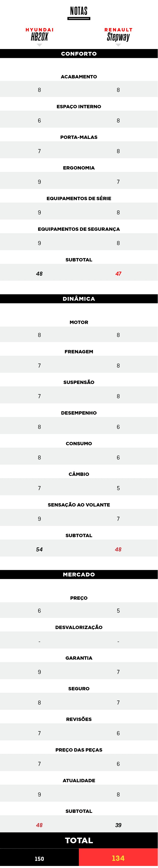Click the red 47 Conforto subtotal
The height and width of the screenshot is (868, 158).
point(118,274)
